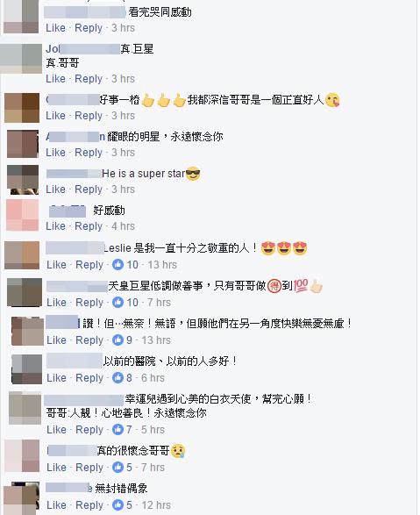Click the 13 hrs timestamp on the 讚！但…無奈 comment
This screenshot has width=420, height=515.
156,340
